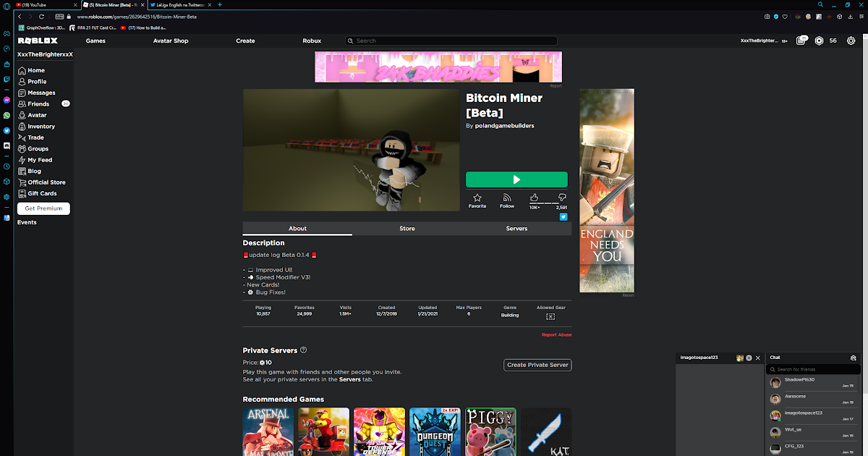Viewport: 868px width, 456px height.
Task: Open Roblox settings gear icon
Action: (x=851, y=41)
